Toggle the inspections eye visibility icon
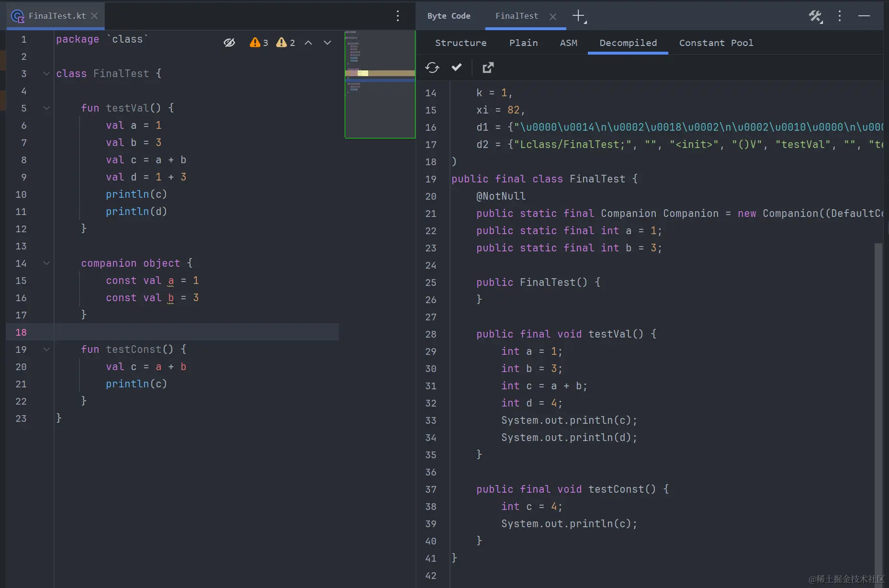The image size is (889, 588). tap(229, 43)
